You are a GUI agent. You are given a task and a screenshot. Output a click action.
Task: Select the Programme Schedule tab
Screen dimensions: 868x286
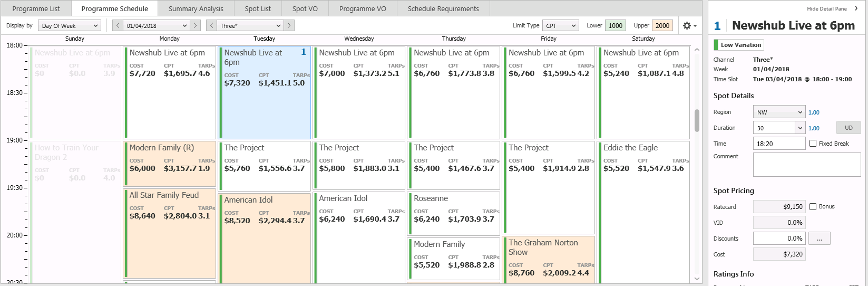[x=115, y=8]
